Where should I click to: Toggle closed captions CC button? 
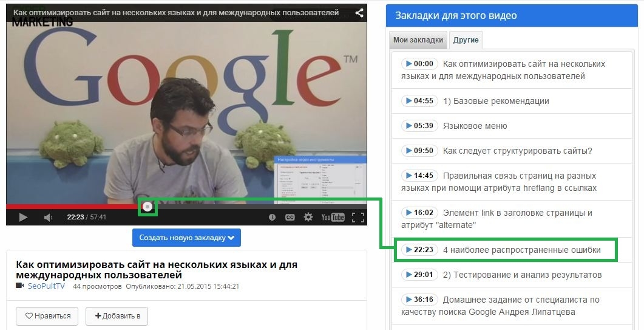(x=290, y=217)
